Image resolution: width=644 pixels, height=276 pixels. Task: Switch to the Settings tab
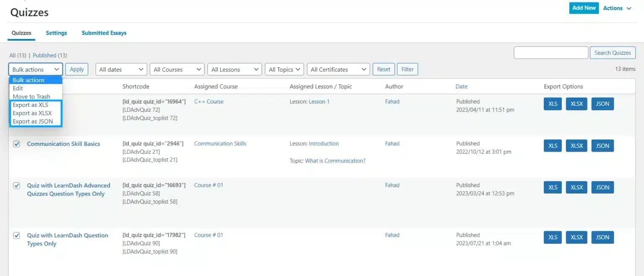pyautogui.click(x=56, y=33)
